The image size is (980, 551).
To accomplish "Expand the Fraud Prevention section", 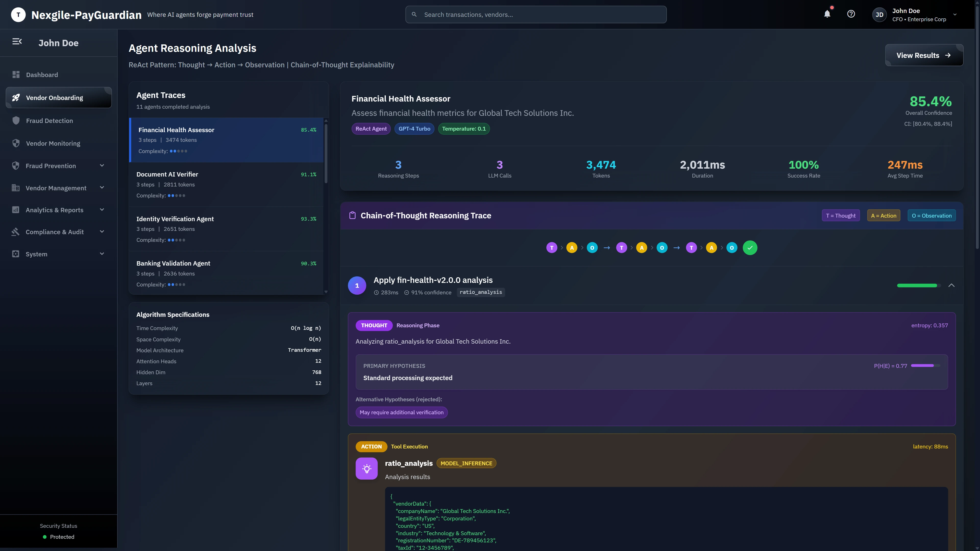I will (x=102, y=165).
